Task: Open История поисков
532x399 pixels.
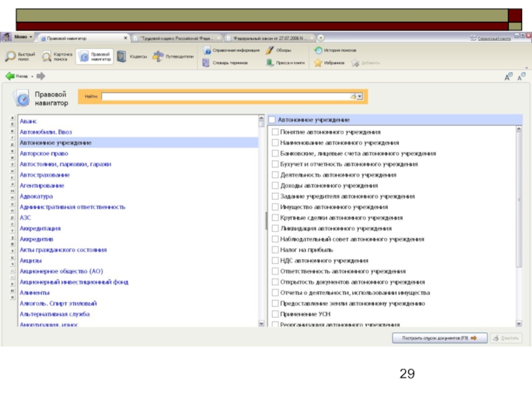Action: pos(335,51)
